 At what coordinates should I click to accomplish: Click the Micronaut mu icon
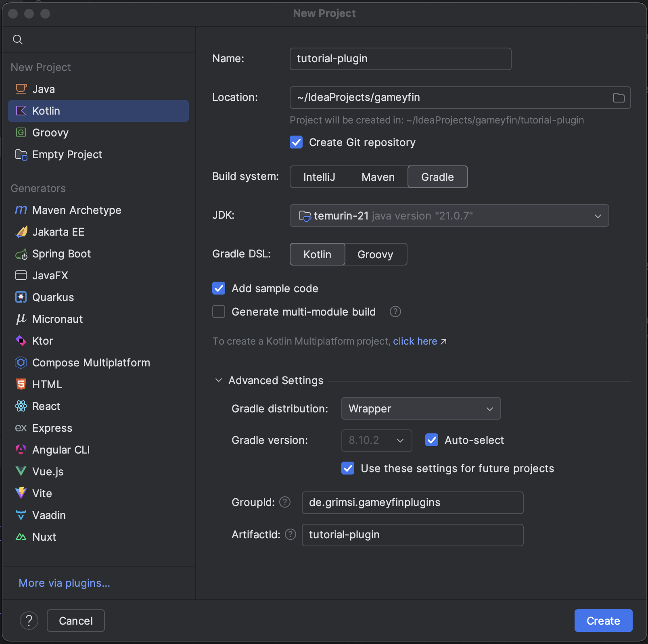pos(21,319)
